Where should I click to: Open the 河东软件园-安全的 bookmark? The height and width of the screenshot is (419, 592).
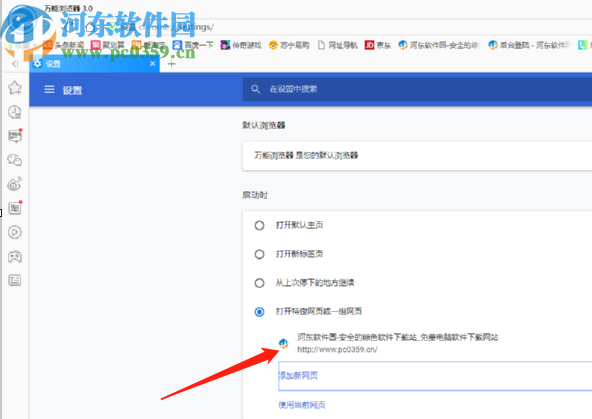pyautogui.click(x=439, y=45)
